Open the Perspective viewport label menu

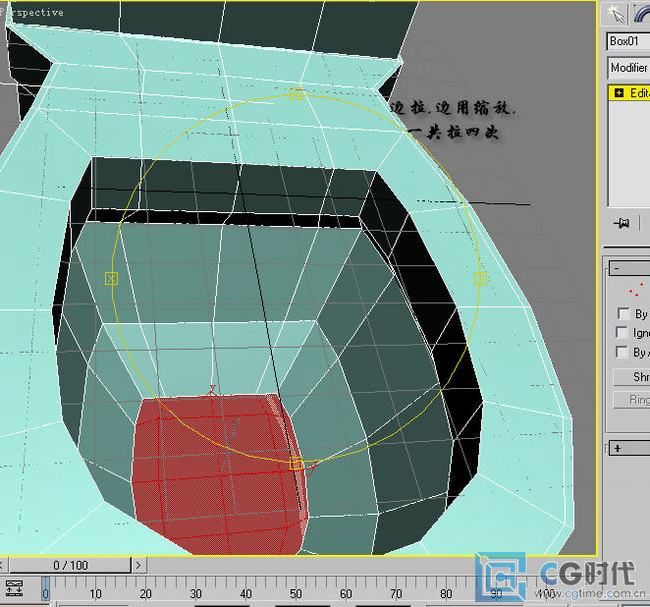click(x=32, y=12)
